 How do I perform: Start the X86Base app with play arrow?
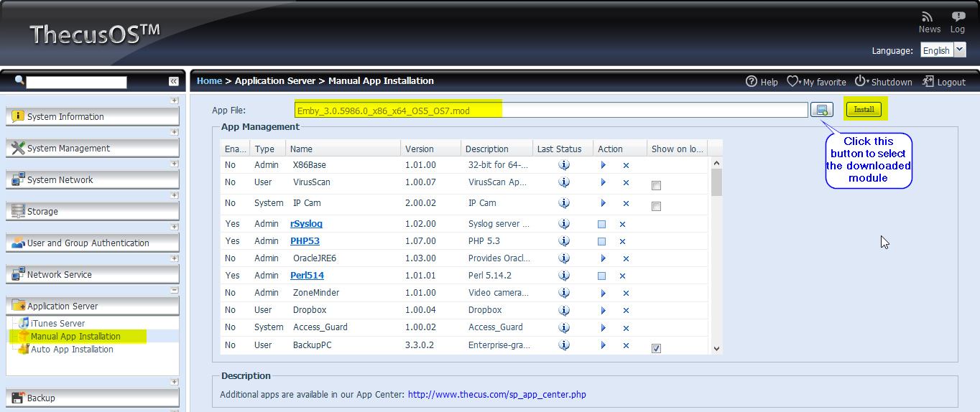click(603, 165)
